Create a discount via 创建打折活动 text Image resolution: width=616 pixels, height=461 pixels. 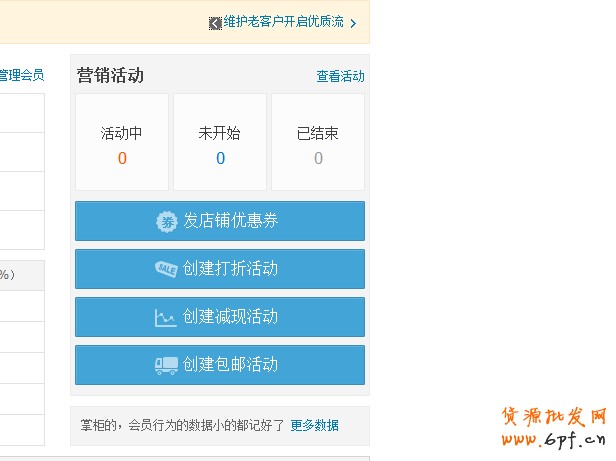point(230,269)
